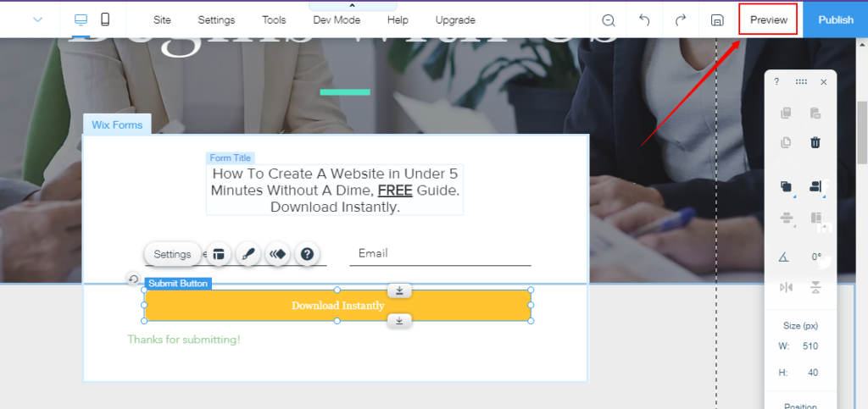Switch to desktop view icon
The height and width of the screenshot is (409, 868).
click(x=81, y=19)
